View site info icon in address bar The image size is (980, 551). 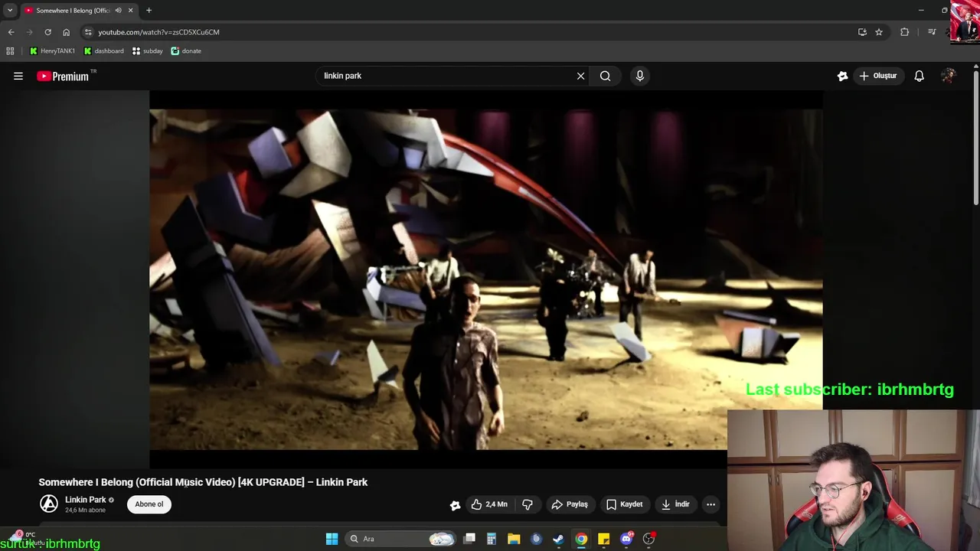(x=88, y=32)
